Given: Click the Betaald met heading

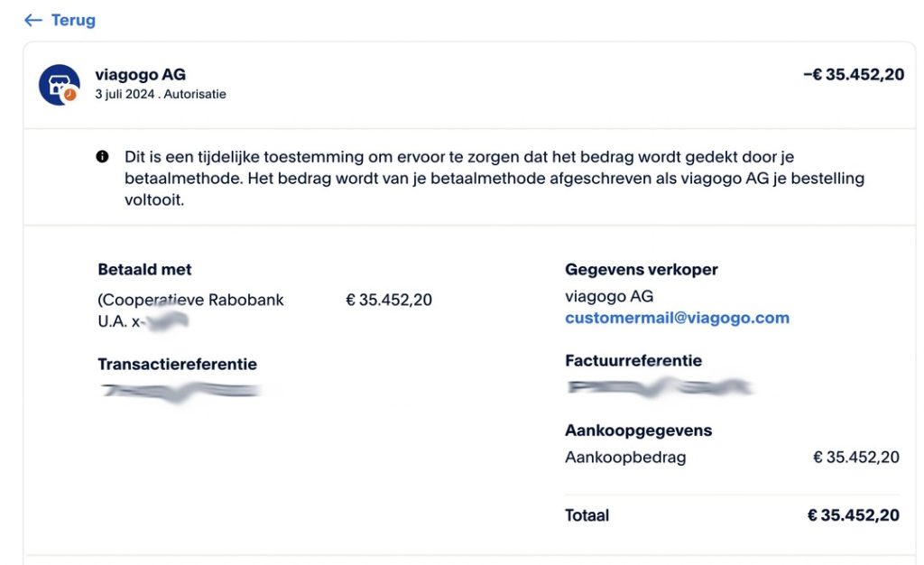Looking at the screenshot, I should point(144,269).
